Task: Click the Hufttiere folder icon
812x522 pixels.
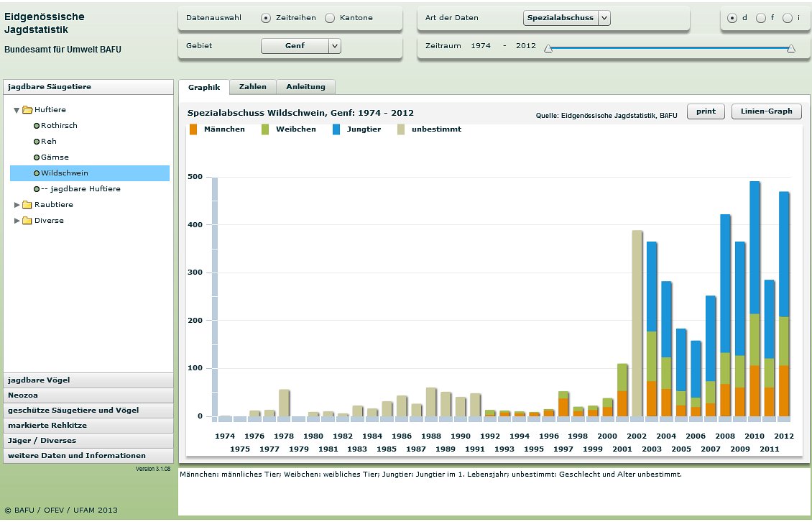Action: [x=27, y=110]
